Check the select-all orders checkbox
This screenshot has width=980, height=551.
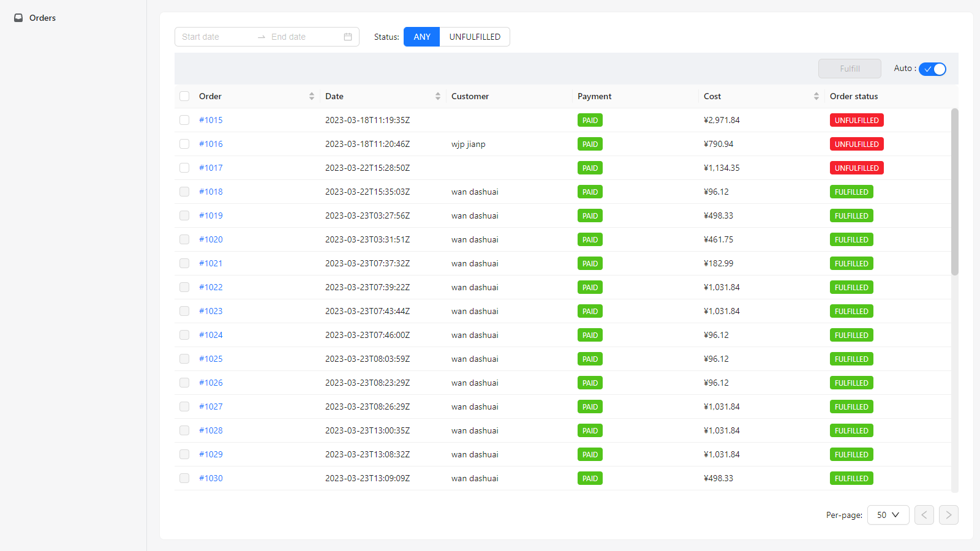click(184, 96)
